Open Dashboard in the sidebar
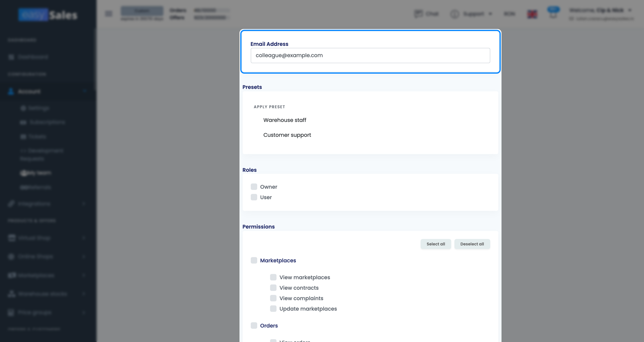Image resolution: width=644 pixels, height=342 pixels. [28, 57]
